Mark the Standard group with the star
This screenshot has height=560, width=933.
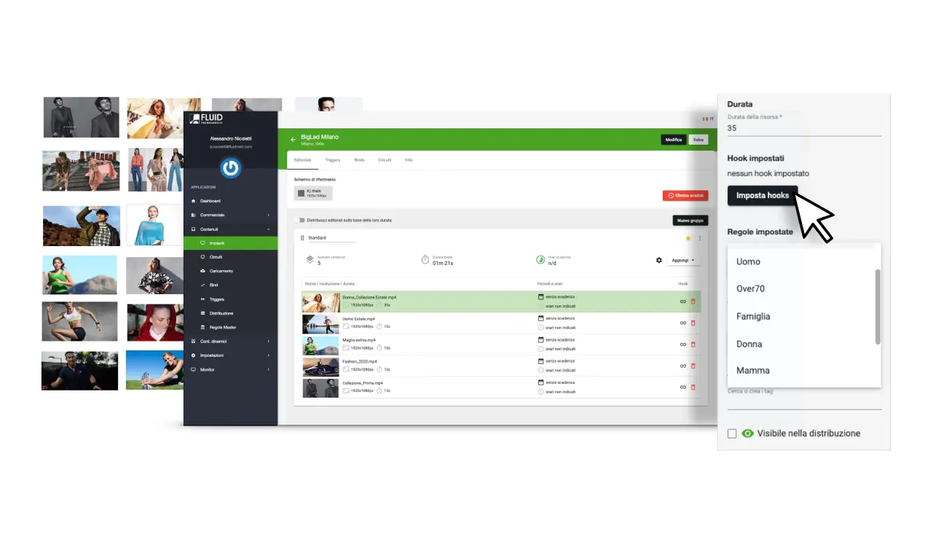point(688,238)
